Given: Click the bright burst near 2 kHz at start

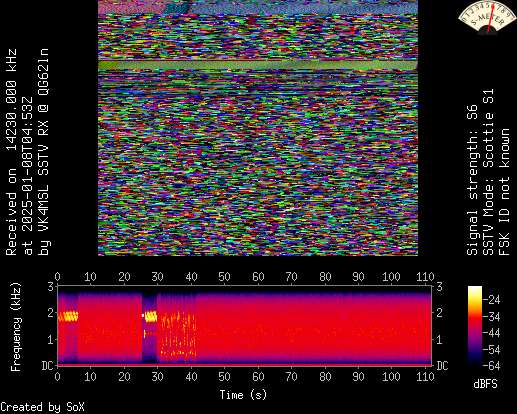Looking at the screenshot, I should [x=68, y=316].
